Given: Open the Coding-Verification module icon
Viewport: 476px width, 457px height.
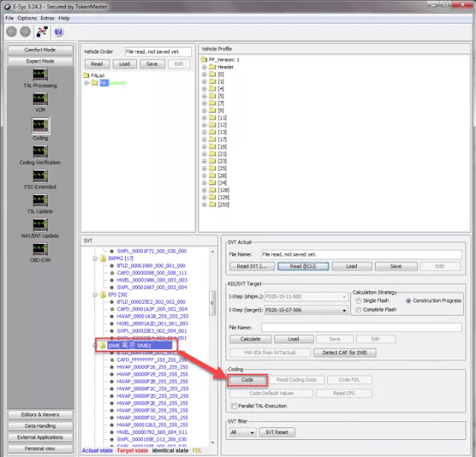Looking at the screenshot, I should click(x=40, y=152).
